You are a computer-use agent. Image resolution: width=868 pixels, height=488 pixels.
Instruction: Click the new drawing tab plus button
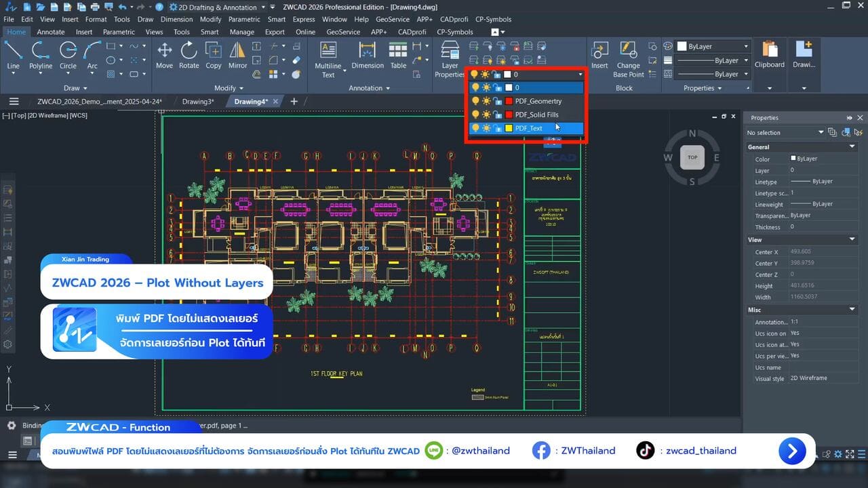(x=294, y=102)
